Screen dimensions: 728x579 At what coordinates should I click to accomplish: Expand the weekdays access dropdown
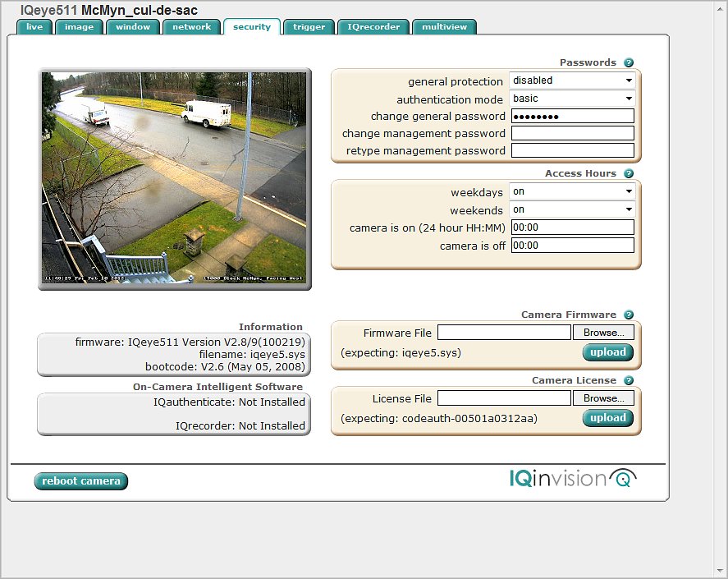coord(572,191)
